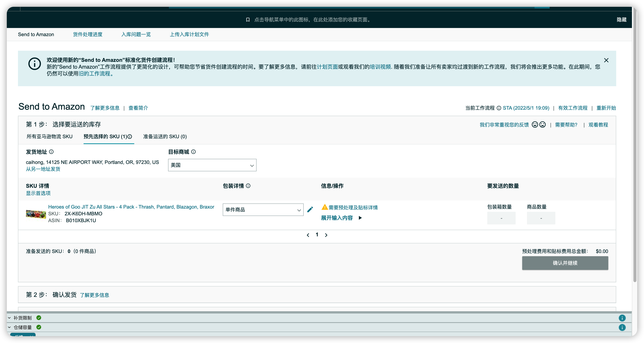
Task: Click the info icon next to 当前工作流程
Action: point(499,108)
